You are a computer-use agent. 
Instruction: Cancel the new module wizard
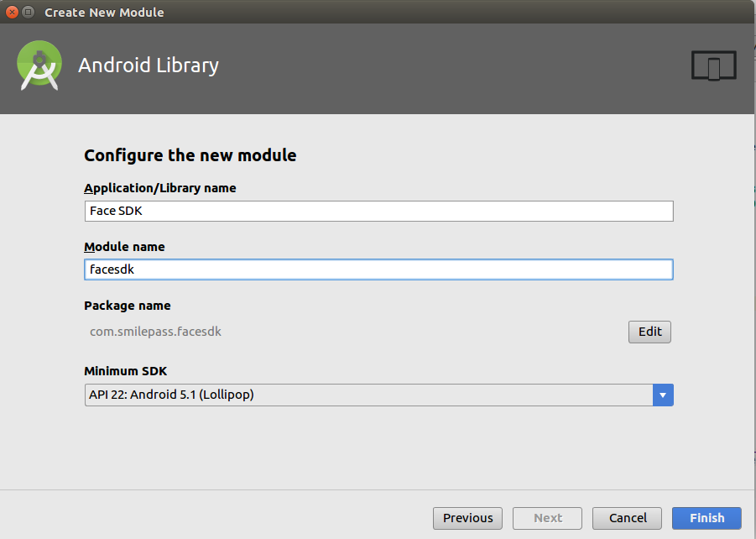628,518
